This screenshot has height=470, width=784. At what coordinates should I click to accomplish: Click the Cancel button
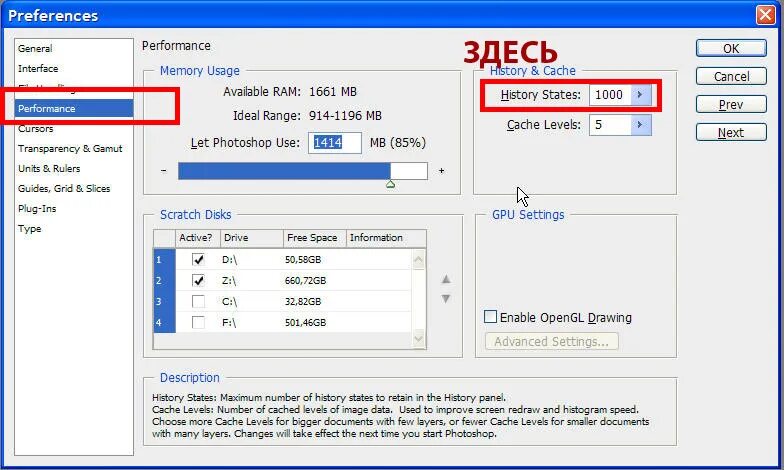click(x=731, y=76)
